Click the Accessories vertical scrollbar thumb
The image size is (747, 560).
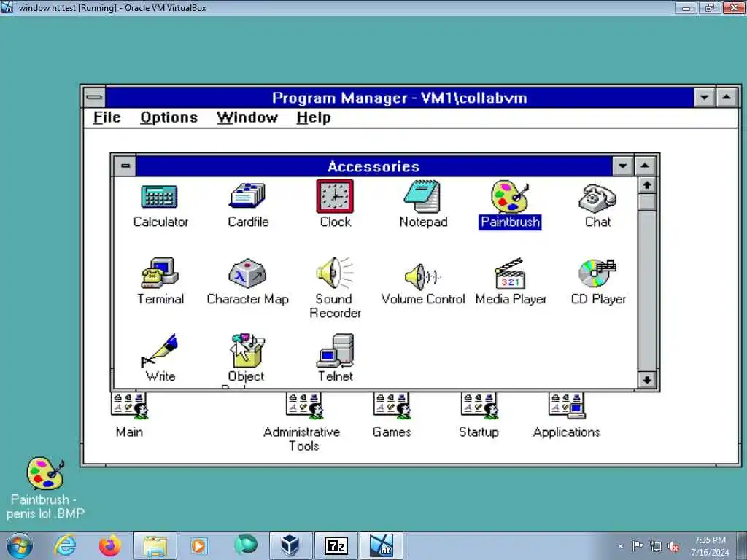(x=647, y=201)
